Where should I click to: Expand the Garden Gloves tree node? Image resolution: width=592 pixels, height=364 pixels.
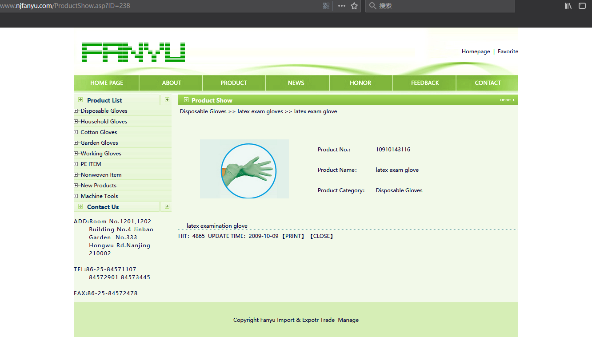[x=76, y=143]
